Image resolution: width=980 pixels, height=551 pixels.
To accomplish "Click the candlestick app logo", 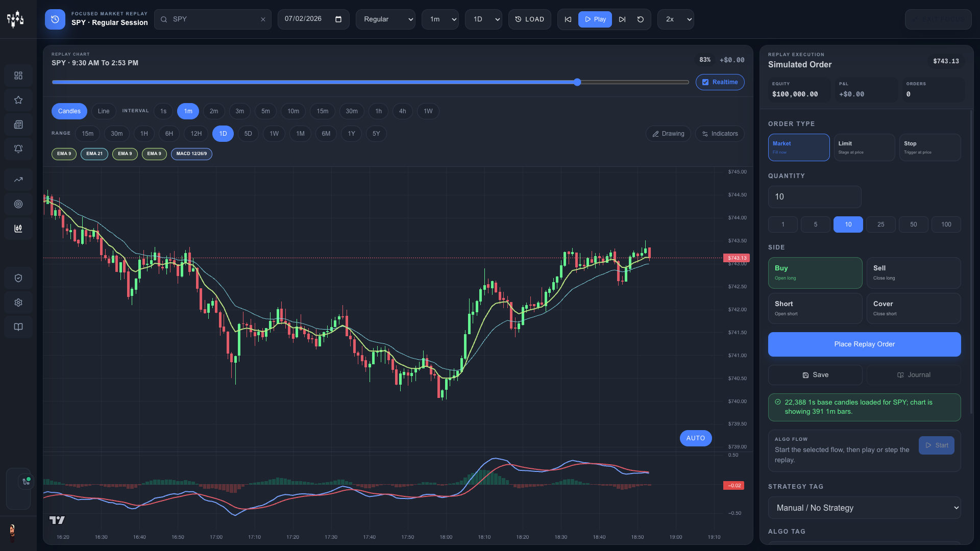I will tap(15, 19).
